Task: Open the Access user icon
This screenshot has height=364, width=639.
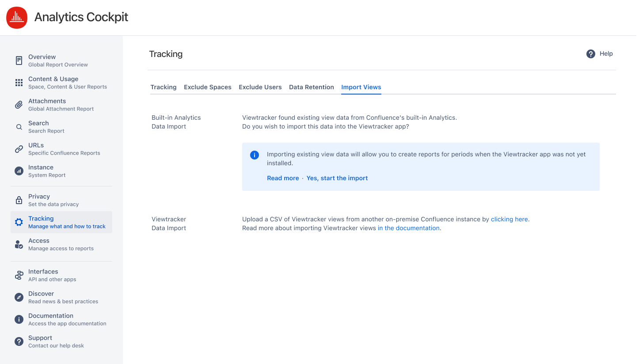Action: pyautogui.click(x=19, y=244)
